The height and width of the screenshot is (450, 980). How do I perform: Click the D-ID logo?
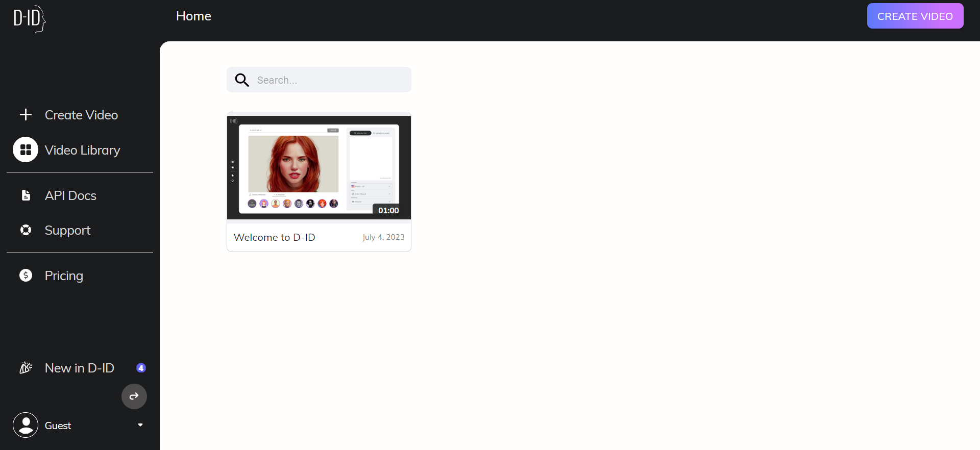[x=29, y=19]
